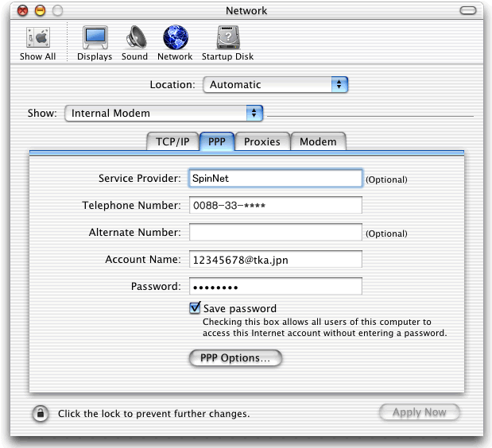Click the PPP Options button

coord(235,357)
